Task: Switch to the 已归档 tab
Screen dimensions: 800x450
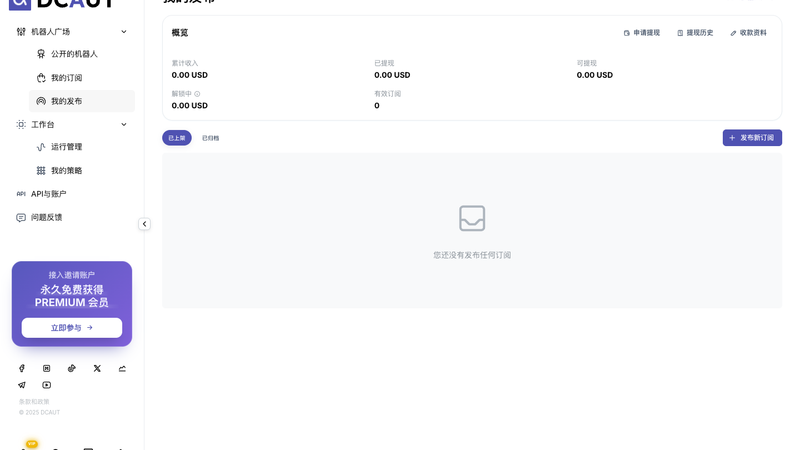Action: 210,138
